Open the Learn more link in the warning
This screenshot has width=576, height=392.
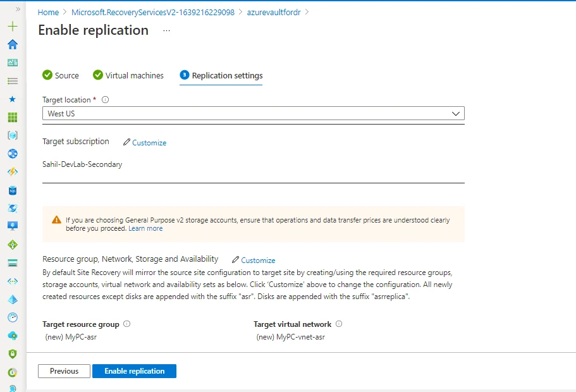coord(145,228)
